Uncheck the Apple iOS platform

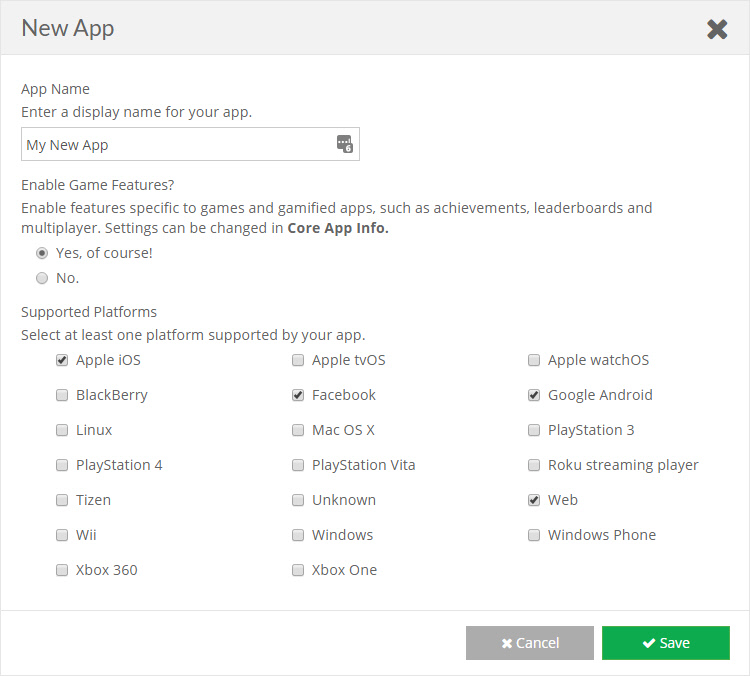[62, 360]
